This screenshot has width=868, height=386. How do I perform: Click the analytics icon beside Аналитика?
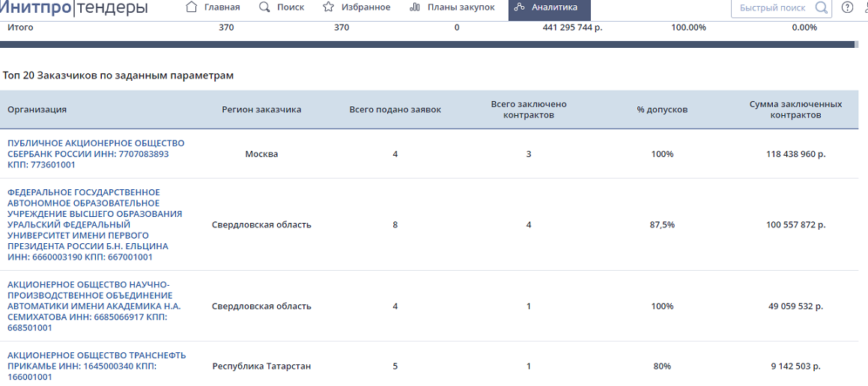click(519, 7)
